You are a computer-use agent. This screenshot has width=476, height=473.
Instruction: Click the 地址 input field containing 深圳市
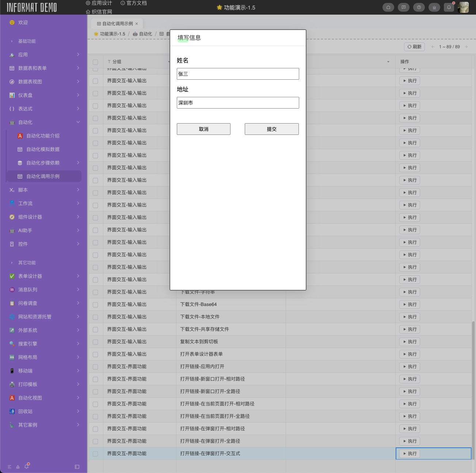(238, 103)
